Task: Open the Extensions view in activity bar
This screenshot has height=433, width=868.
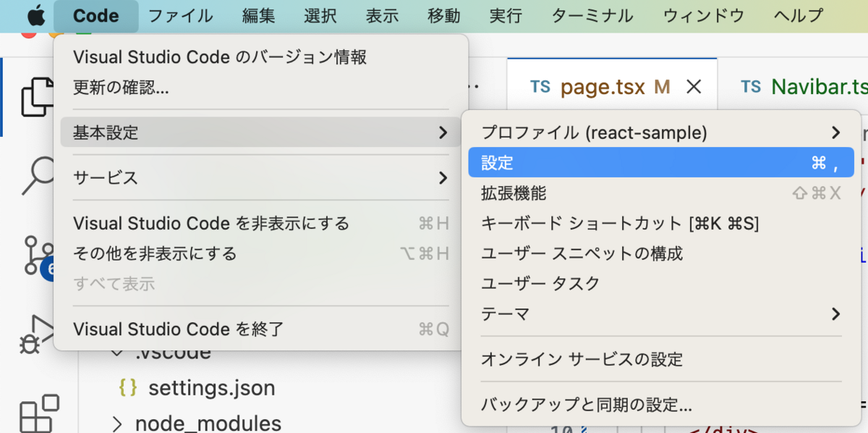Action: 39,413
